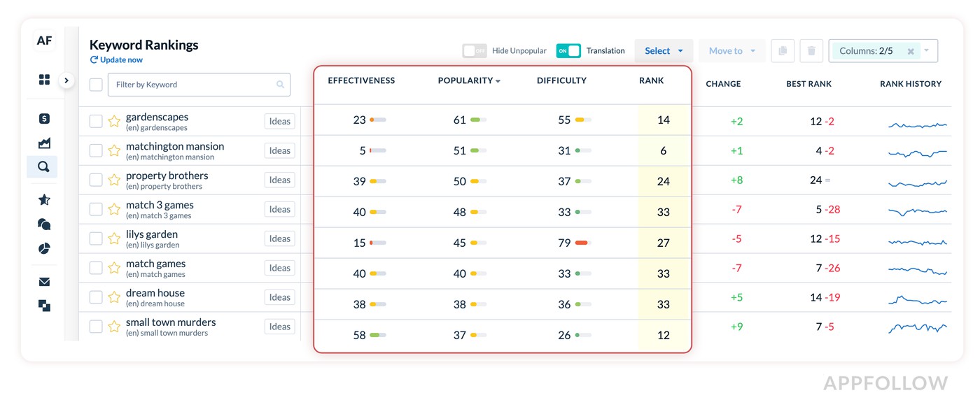Click the Filter by Keyword input field

tap(195, 85)
